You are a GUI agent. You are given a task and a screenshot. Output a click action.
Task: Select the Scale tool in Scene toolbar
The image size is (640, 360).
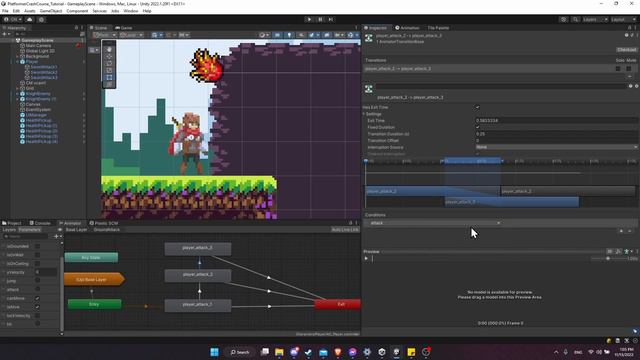109,70
